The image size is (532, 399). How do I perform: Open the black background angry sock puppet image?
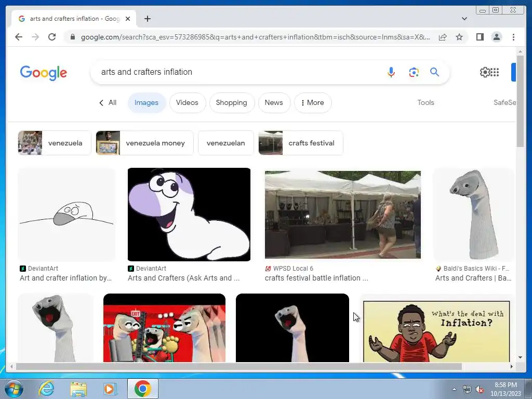pyautogui.click(x=292, y=328)
